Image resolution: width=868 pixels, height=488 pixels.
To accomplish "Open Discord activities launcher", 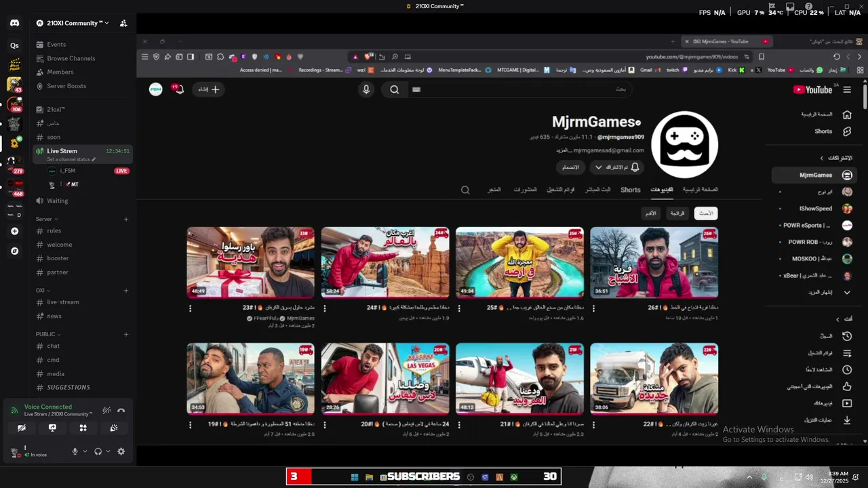I will 83,428.
